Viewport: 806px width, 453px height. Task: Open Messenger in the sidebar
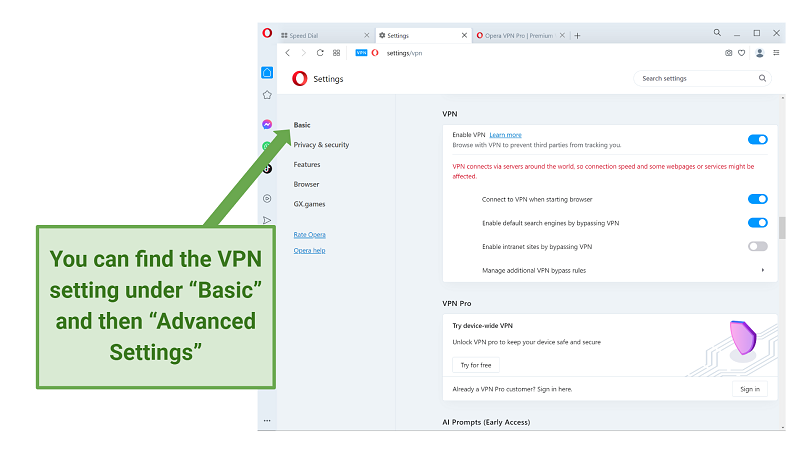[x=267, y=124]
